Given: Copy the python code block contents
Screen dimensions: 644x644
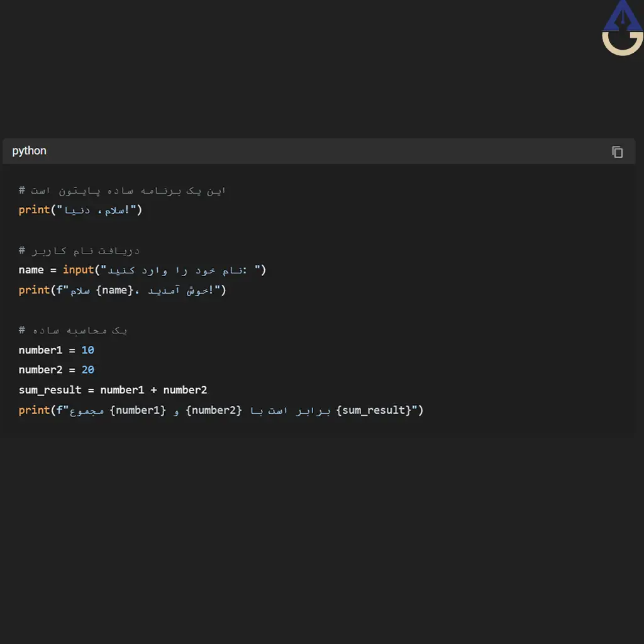Looking at the screenshot, I should 617,152.
